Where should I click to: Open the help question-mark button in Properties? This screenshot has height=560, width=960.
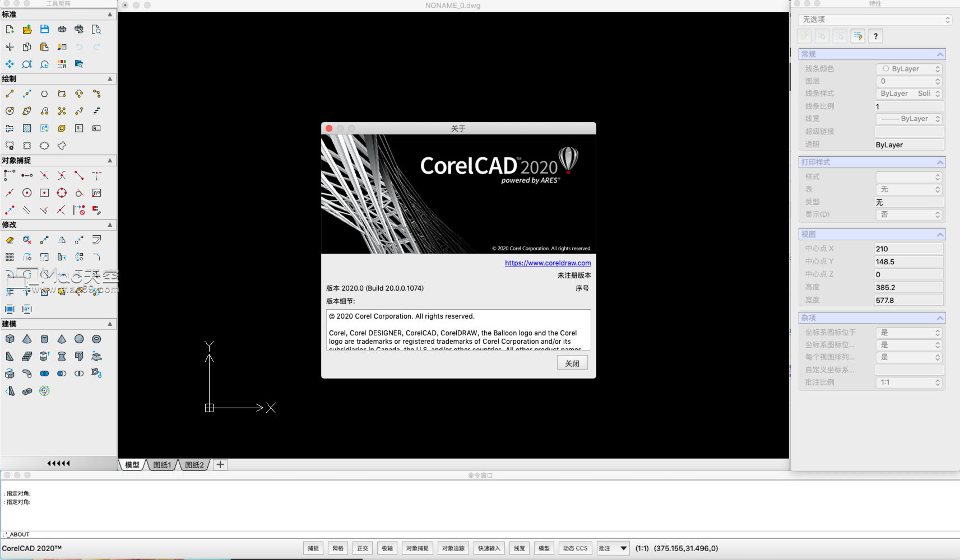click(x=875, y=36)
